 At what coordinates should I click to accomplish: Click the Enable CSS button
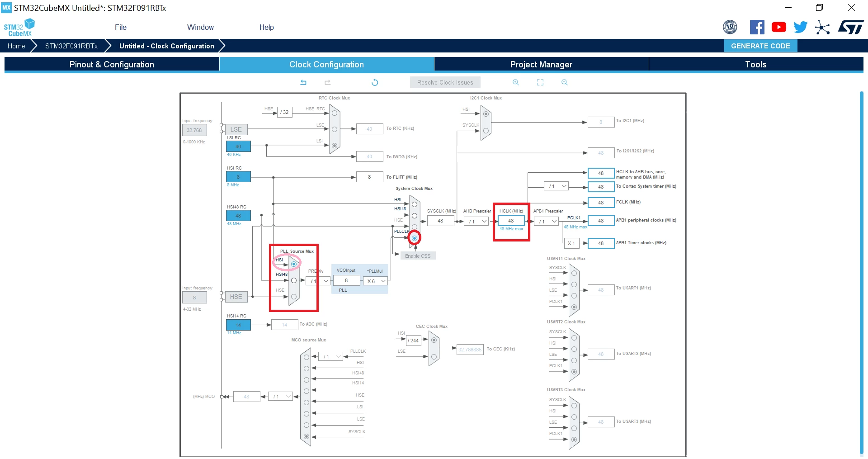point(418,256)
